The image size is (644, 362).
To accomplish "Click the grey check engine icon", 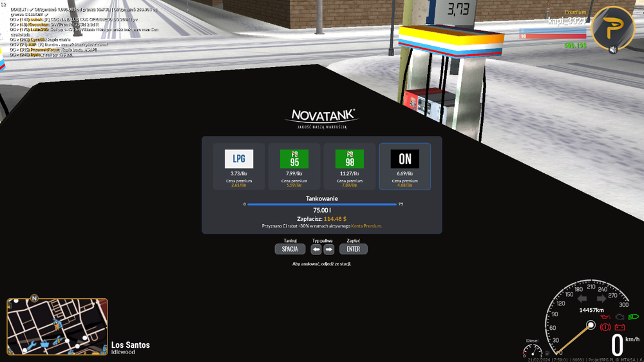I will (620, 317).
